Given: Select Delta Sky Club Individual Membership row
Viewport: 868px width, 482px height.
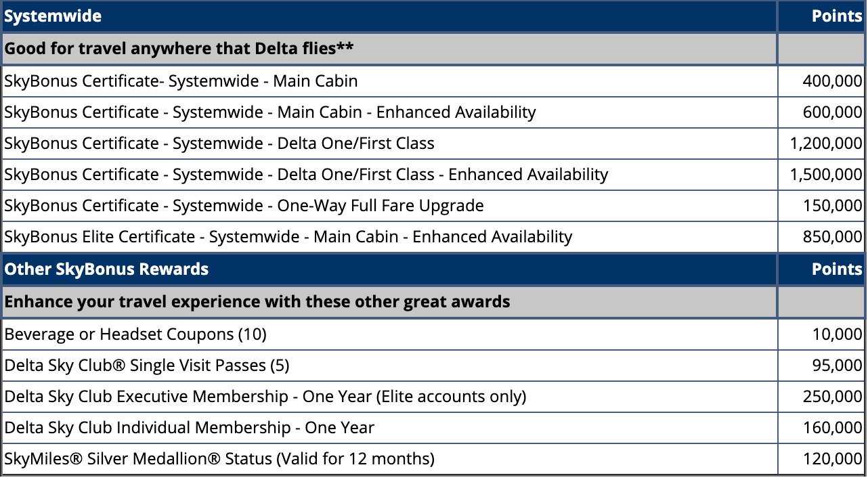Looking at the screenshot, I should 189,428.
